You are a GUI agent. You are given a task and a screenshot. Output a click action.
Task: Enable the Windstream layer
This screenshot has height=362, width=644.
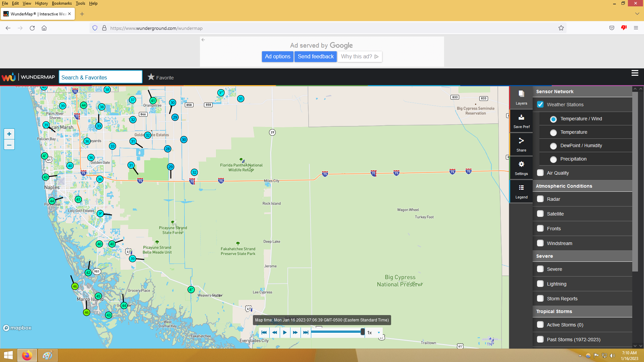tap(540, 243)
